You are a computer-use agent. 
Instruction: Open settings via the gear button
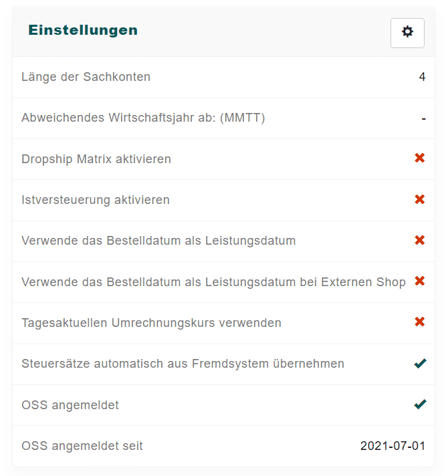[407, 32]
